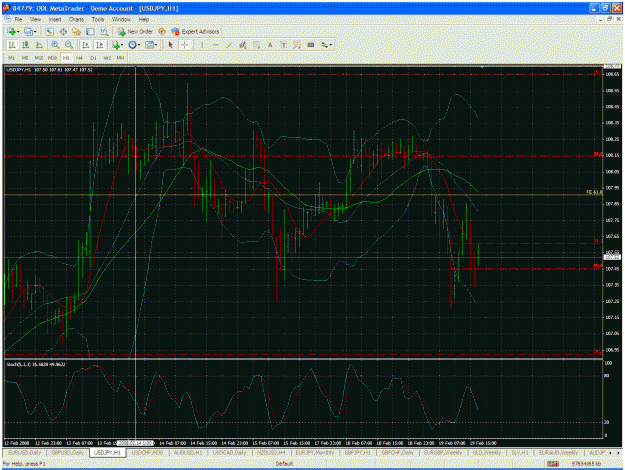Open the Templates dropdown
This screenshot has height=470, width=625.
[x=151, y=45]
